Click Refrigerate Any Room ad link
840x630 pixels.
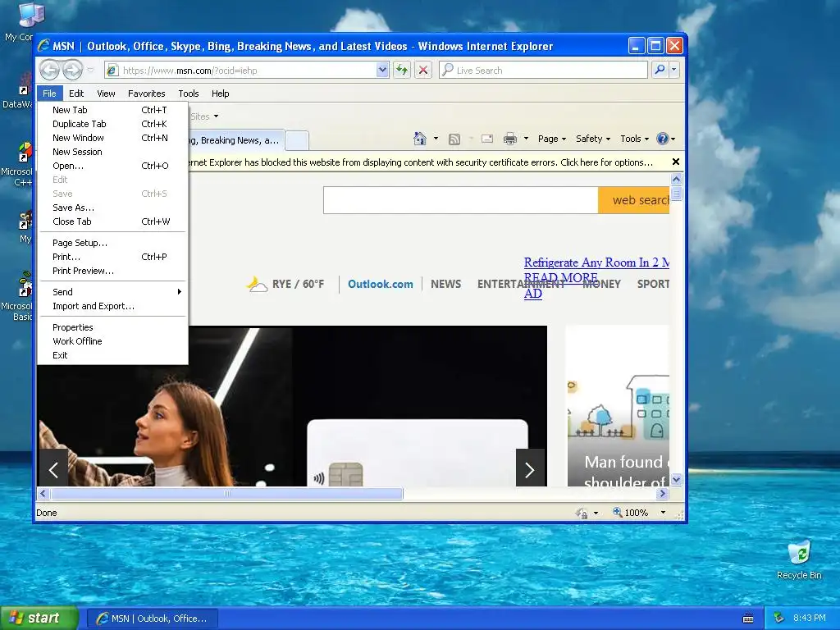(x=596, y=262)
